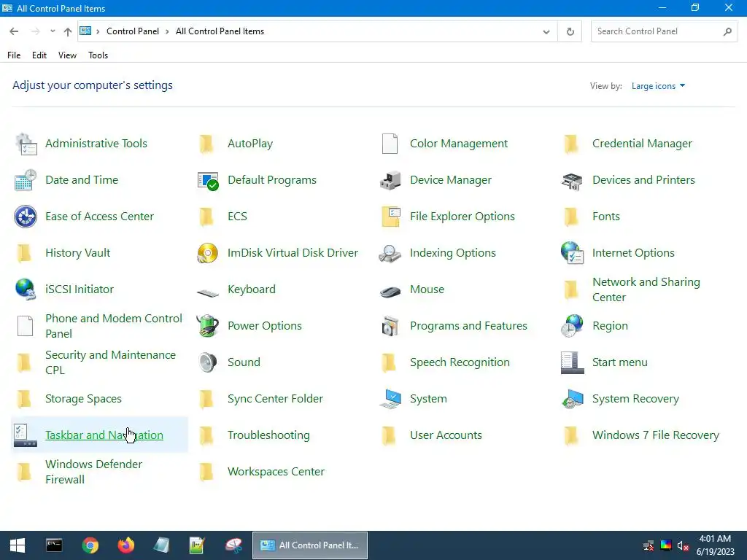Go back with the back arrow

(14, 31)
